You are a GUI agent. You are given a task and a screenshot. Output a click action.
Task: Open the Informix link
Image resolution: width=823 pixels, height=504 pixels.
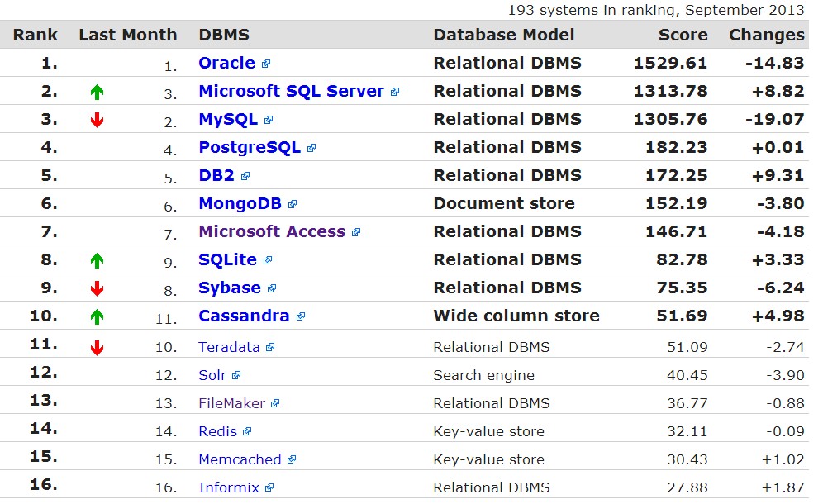coord(229,487)
